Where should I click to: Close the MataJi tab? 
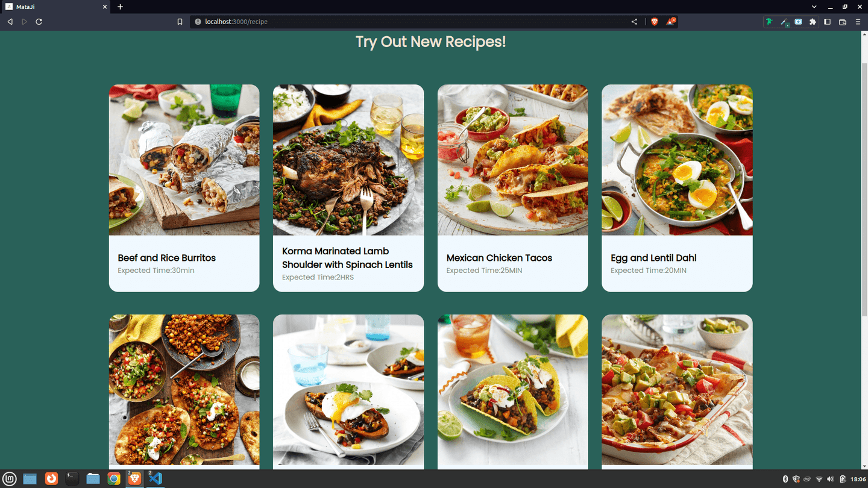pyautogui.click(x=104, y=7)
